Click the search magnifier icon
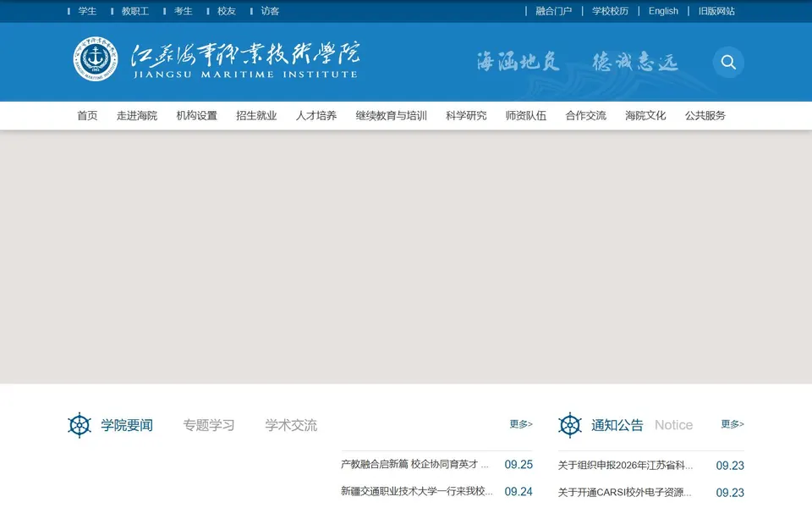Image resolution: width=812 pixels, height=508 pixels. (x=728, y=62)
